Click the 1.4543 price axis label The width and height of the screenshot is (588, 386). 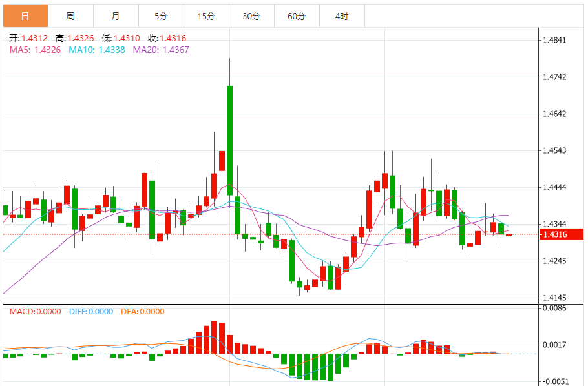(x=554, y=150)
